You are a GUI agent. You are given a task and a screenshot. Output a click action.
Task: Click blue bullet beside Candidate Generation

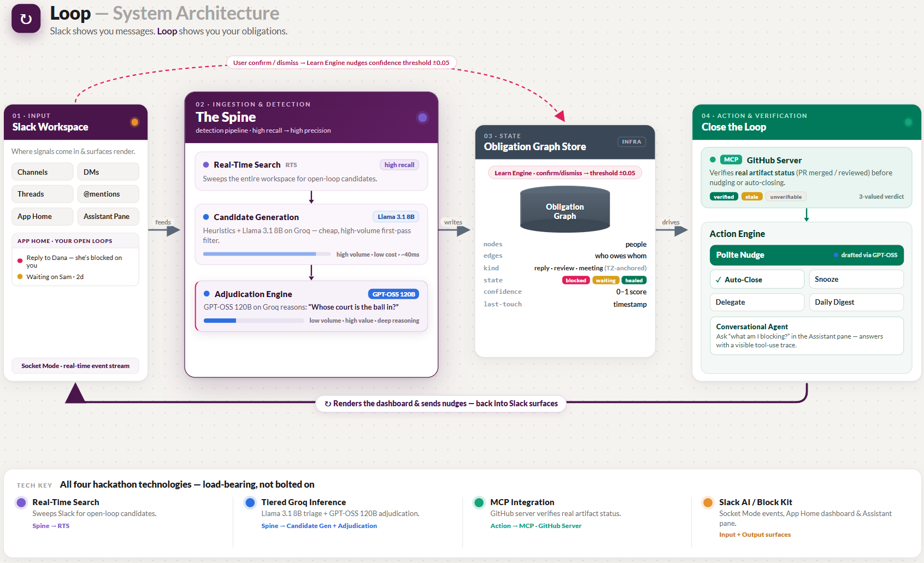(206, 217)
